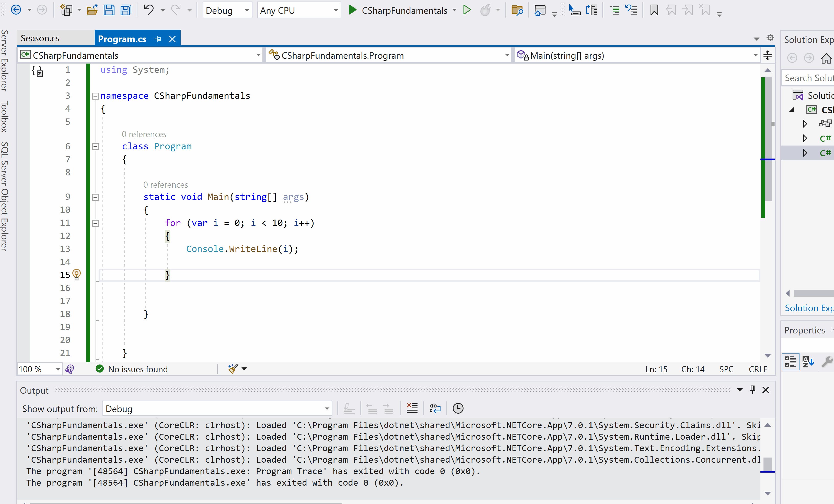Viewport: 834px width, 504px height.
Task: Clear all text in the Output pane
Action: [412, 408]
